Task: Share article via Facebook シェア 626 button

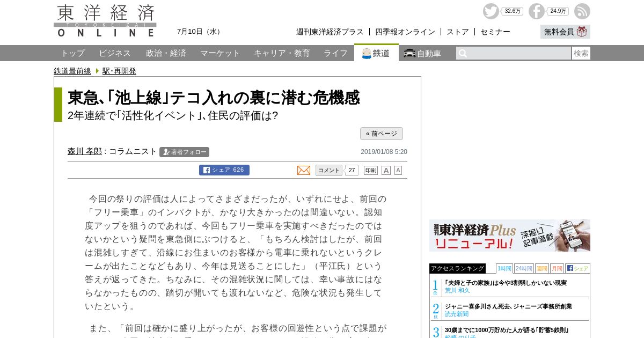Action: [224, 170]
